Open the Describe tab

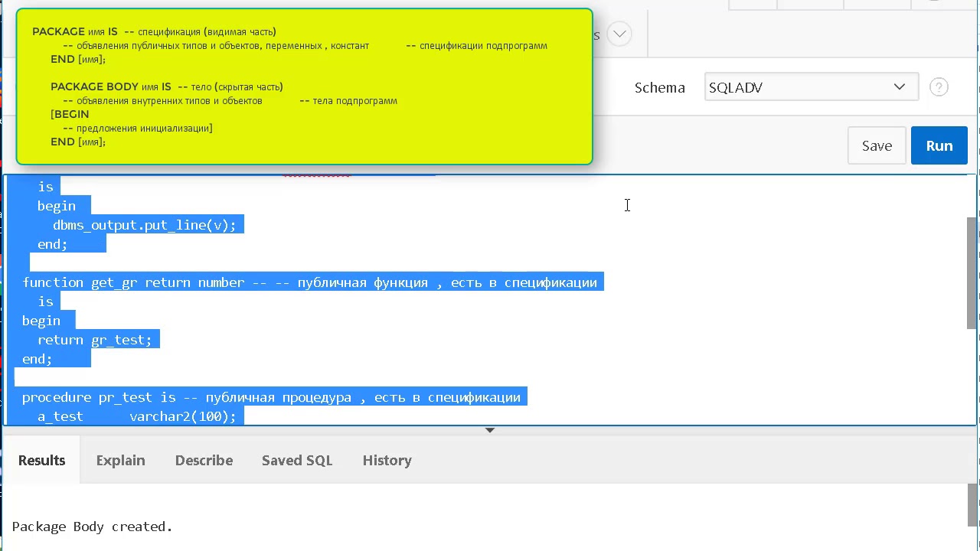point(204,460)
